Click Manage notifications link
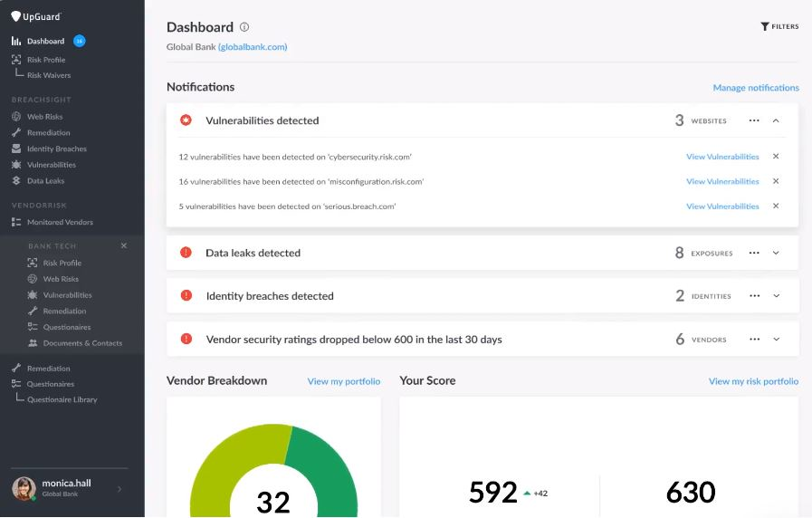This screenshot has width=812, height=518. [x=756, y=88]
